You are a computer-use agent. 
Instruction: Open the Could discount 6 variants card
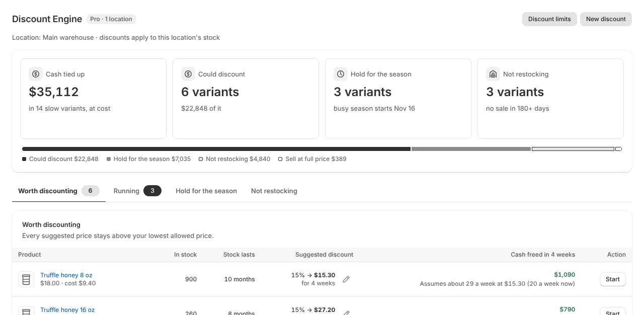coord(246,99)
